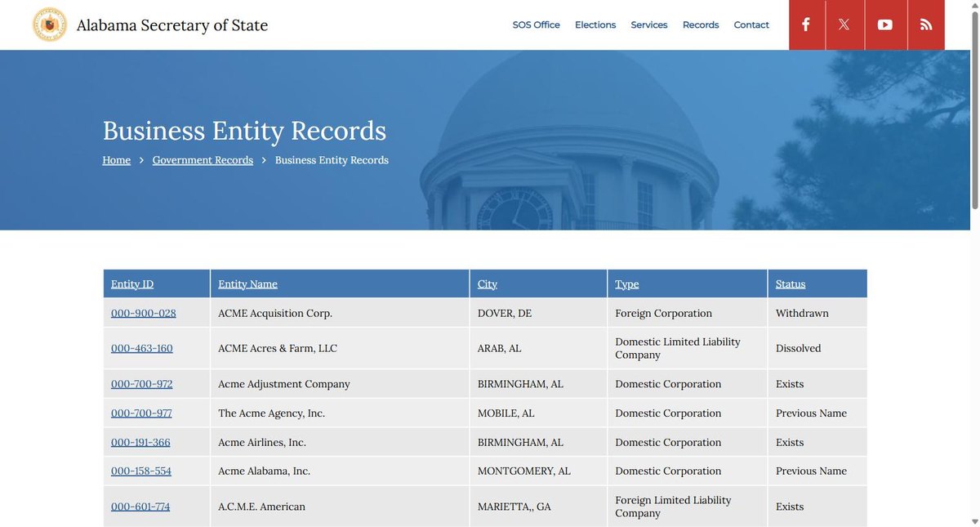Open the Contact menu
The image size is (980, 527).
coord(751,25)
